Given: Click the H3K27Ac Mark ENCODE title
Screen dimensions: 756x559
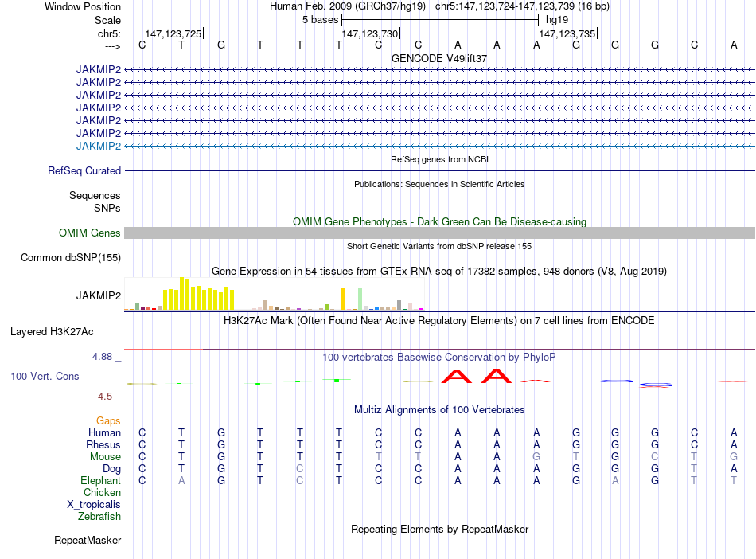Looking at the screenshot, I should pyautogui.click(x=439, y=321).
